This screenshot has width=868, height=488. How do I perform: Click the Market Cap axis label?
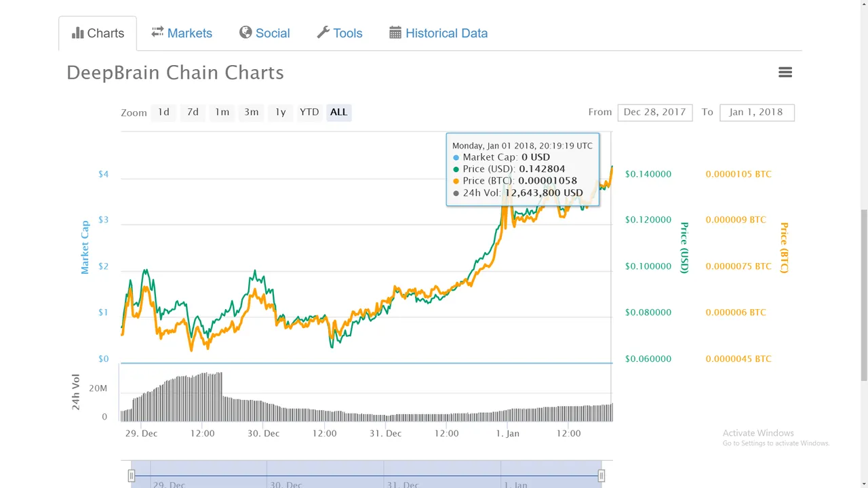[85, 247]
